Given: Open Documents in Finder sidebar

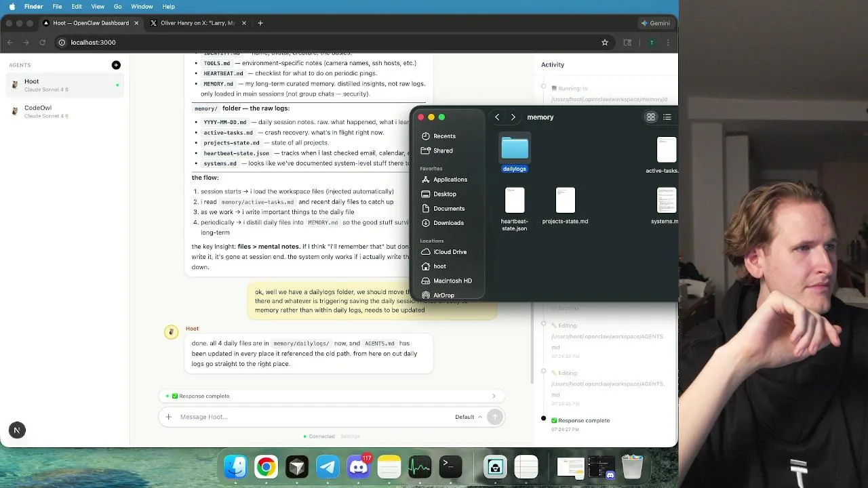Looking at the screenshot, I should coord(449,209).
